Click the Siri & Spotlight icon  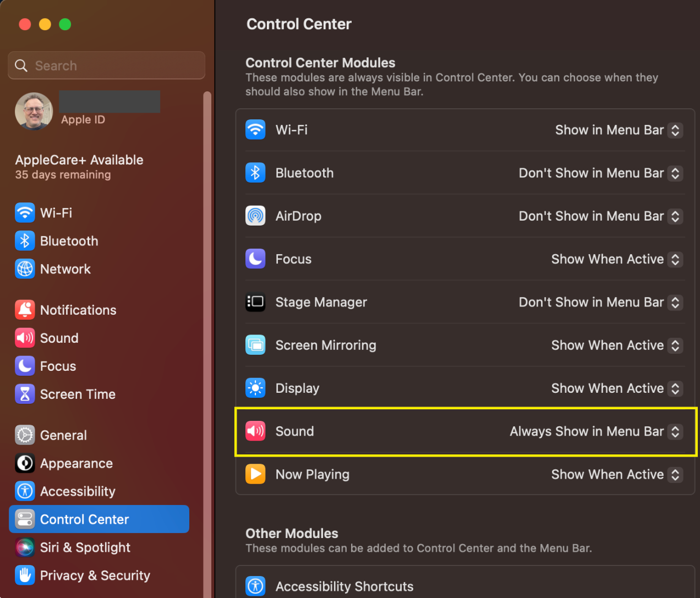(25, 547)
